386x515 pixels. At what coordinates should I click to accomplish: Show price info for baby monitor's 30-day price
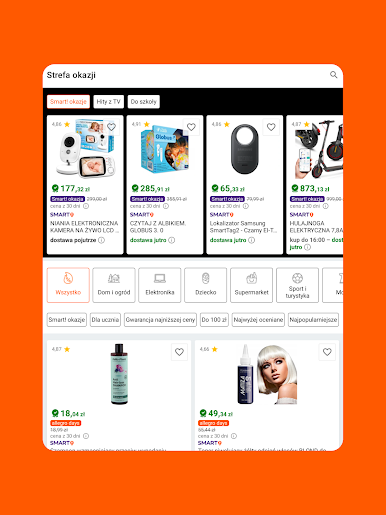tap(86, 206)
